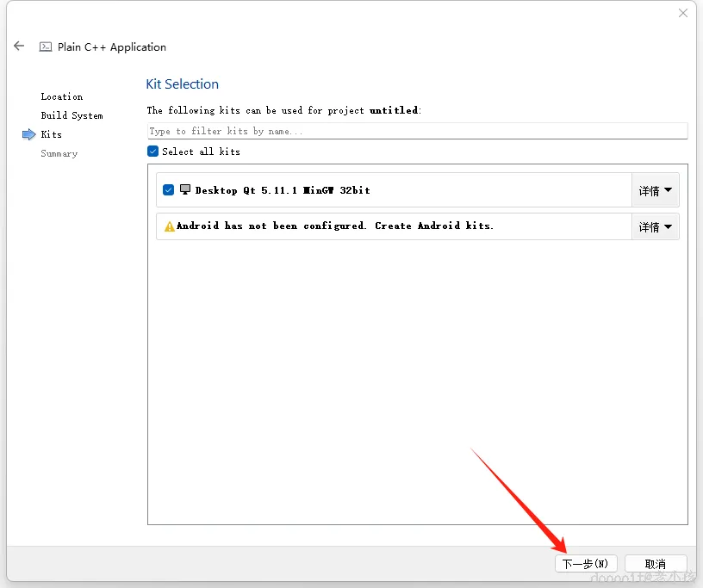This screenshot has height=588, width=703.
Task: Click the Desktop Qt 5.11.1 MinGW 32bit label
Action: (283, 190)
